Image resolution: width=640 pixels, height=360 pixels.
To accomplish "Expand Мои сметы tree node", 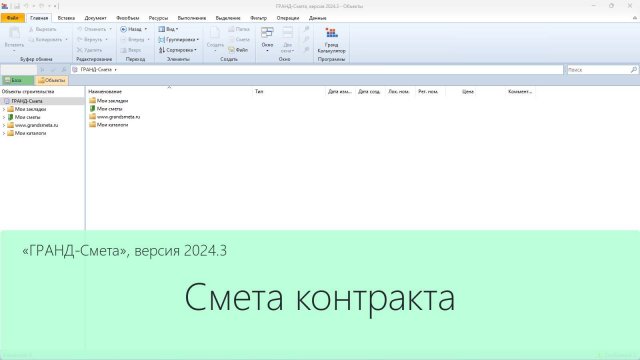I will [4, 117].
